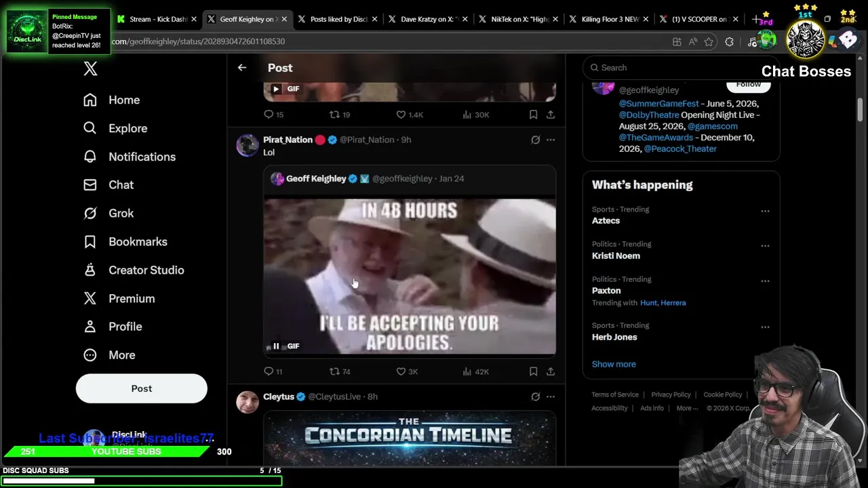Screen dimensions: 868x488
Task: Open Chat from the sidebar
Action: point(108,184)
